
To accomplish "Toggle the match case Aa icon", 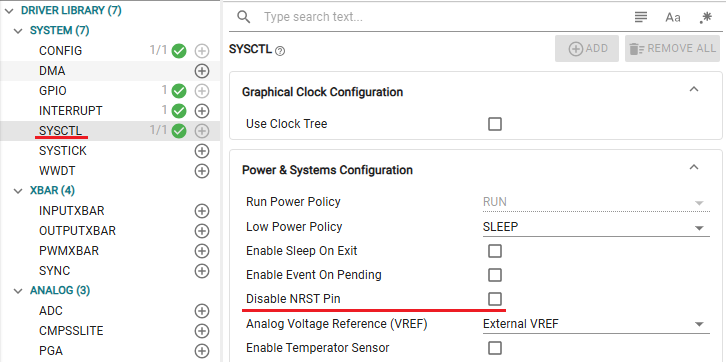I will (673, 18).
